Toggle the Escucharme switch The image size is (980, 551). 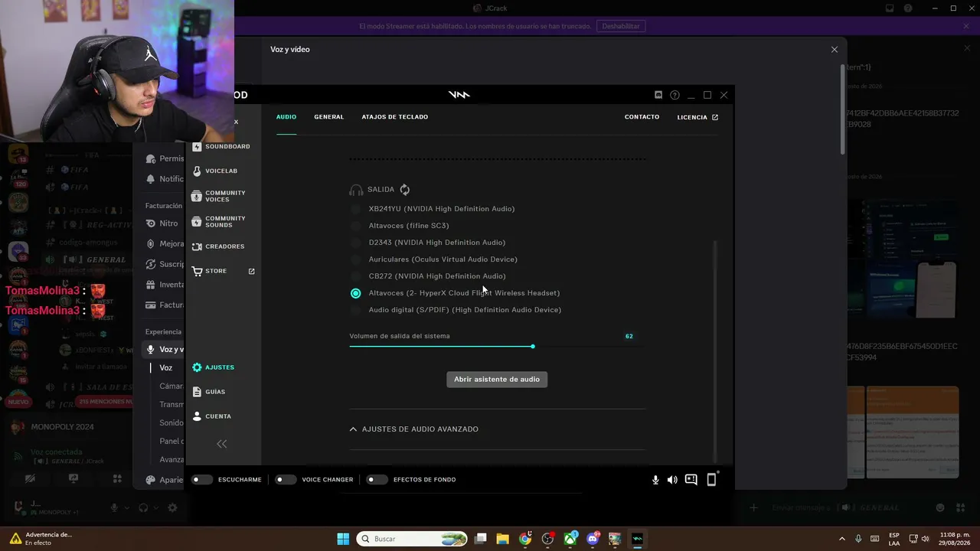pos(202,480)
